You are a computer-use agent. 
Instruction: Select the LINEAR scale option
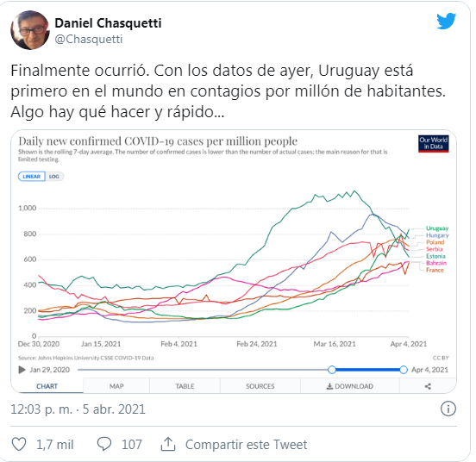click(x=32, y=176)
